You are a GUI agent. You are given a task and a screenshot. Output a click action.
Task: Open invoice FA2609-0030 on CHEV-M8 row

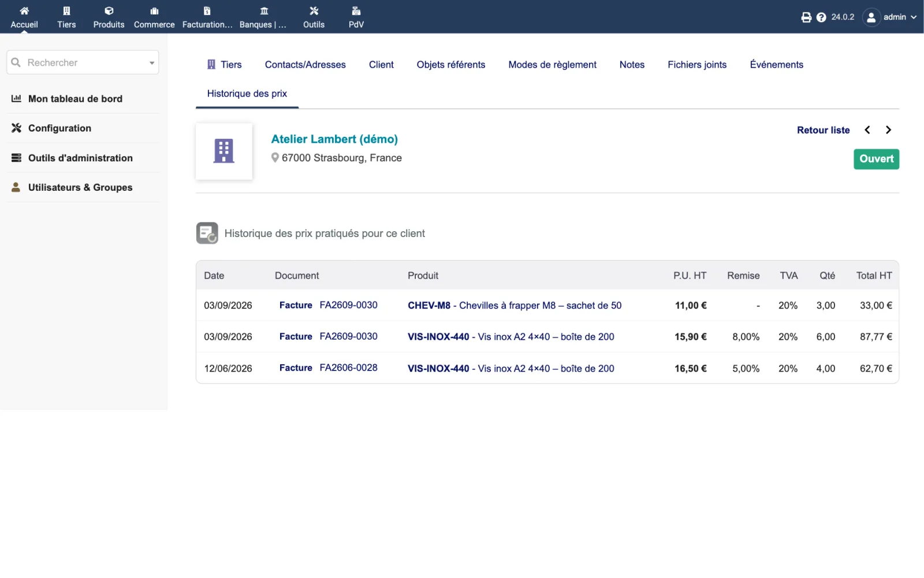pos(348,305)
